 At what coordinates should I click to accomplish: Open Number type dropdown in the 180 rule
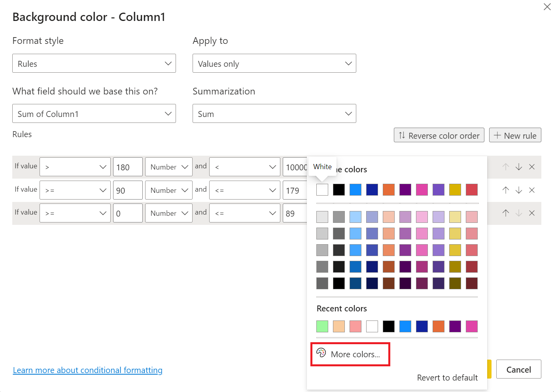pos(169,167)
